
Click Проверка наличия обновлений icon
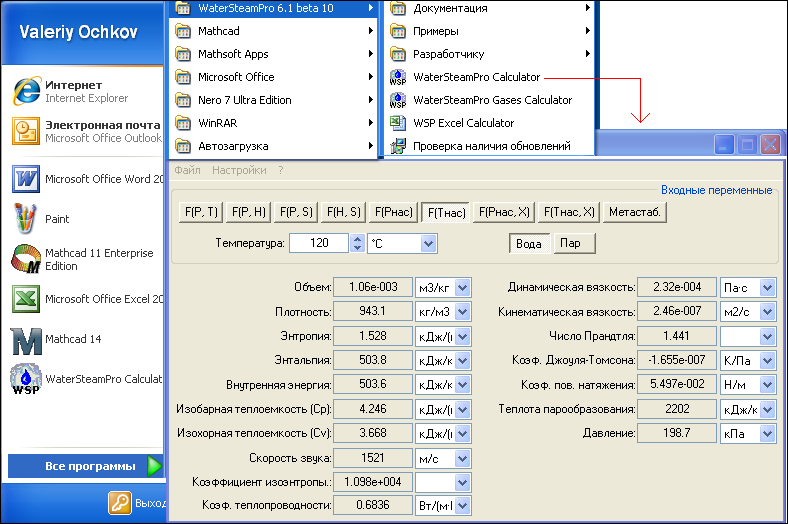coord(398,146)
